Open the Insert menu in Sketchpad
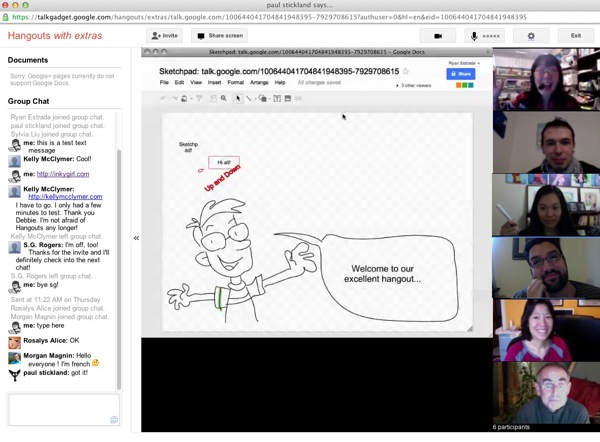 tap(214, 82)
